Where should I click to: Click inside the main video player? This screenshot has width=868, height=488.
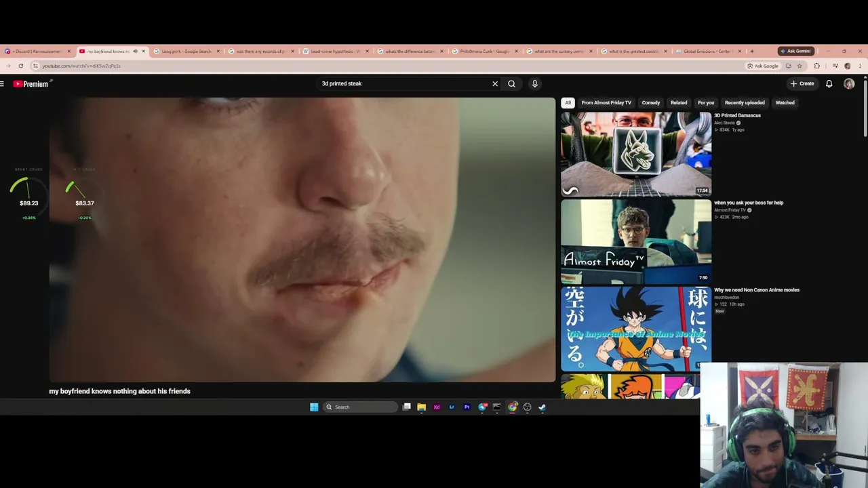click(x=302, y=240)
